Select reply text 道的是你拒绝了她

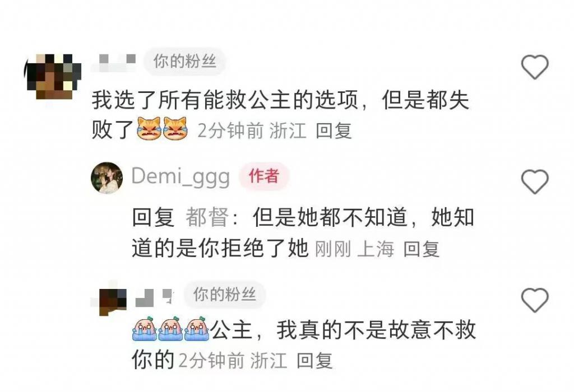tap(220, 248)
